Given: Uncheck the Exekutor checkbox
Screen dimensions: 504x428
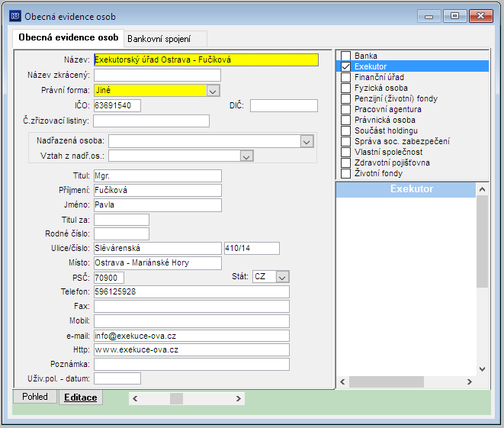Looking at the screenshot, I should pos(345,66).
